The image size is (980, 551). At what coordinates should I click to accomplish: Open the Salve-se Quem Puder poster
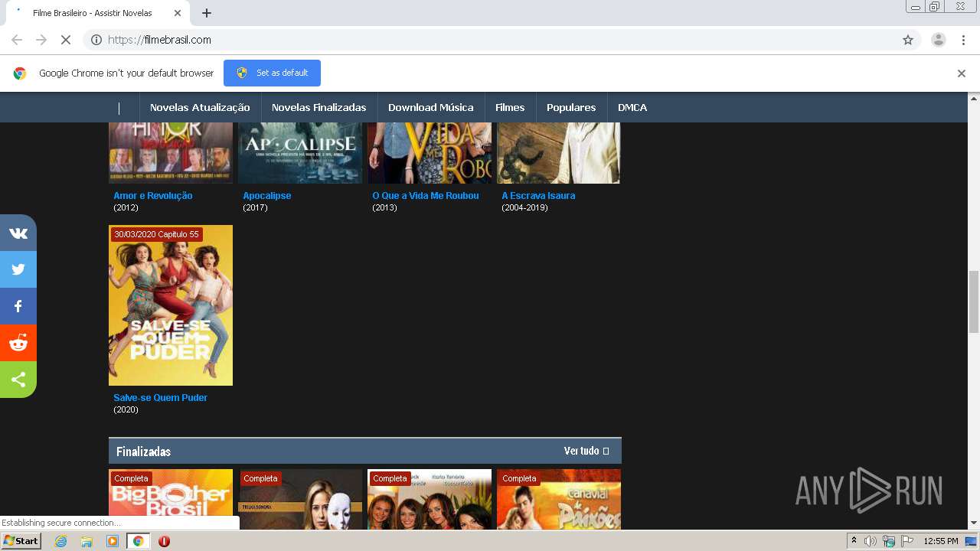pyautogui.click(x=171, y=305)
